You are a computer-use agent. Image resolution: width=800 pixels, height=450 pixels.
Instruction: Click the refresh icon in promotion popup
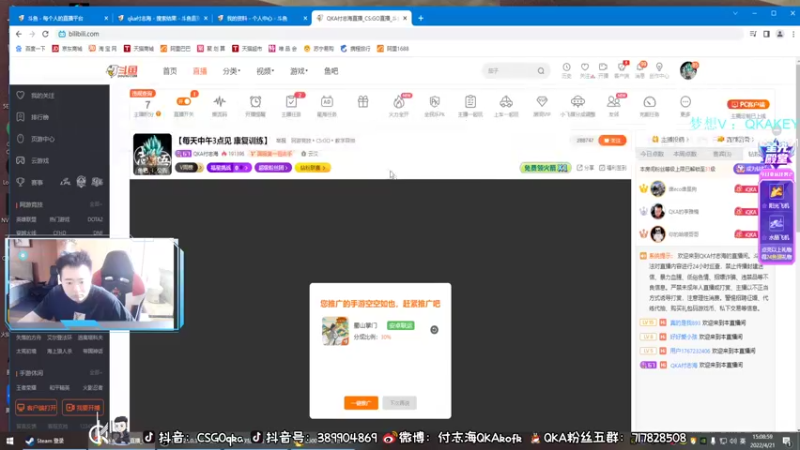click(x=434, y=330)
